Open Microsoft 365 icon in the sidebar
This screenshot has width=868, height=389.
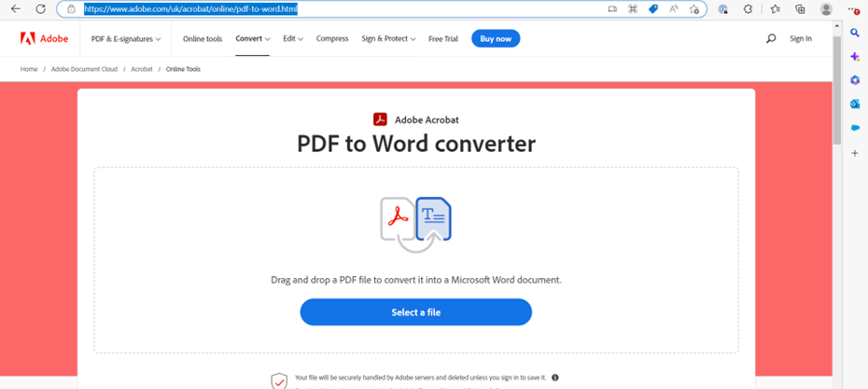tap(855, 80)
